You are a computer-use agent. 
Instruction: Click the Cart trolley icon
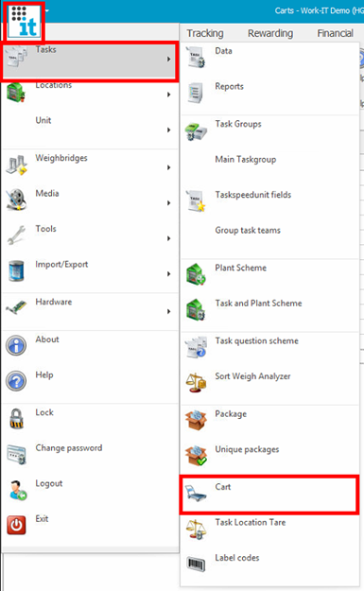(196, 494)
